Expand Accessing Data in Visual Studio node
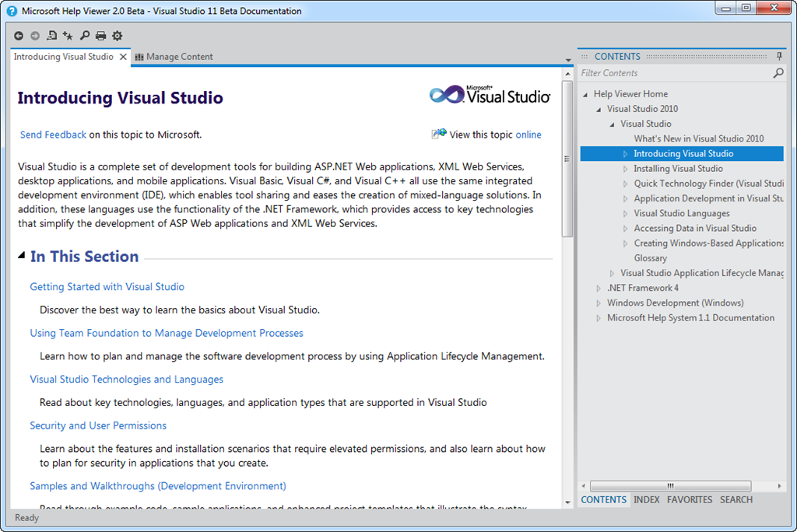 625,229
